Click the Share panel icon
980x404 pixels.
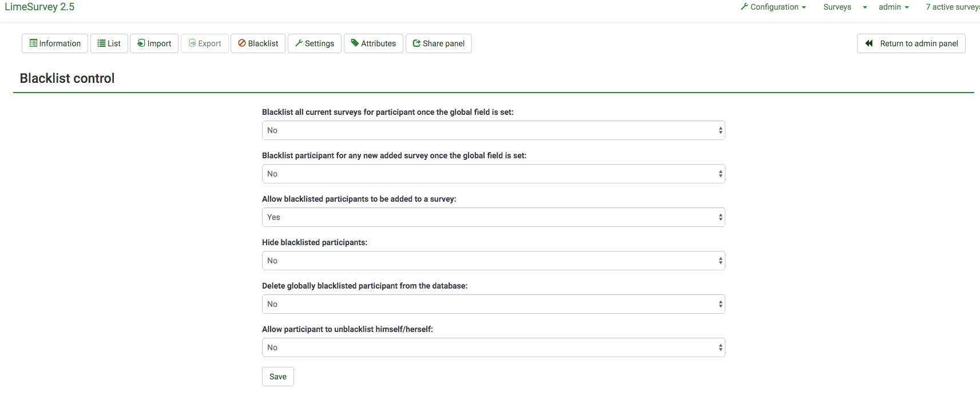point(416,43)
